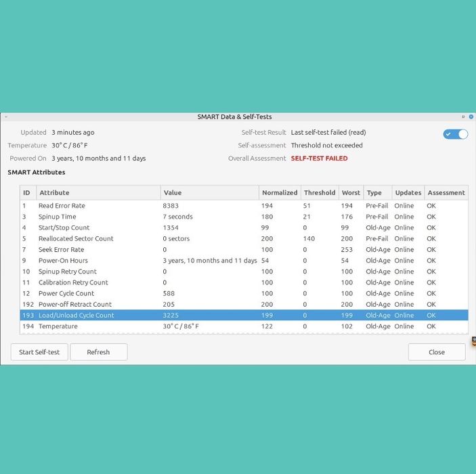The width and height of the screenshot is (476, 474).
Task: Select the Power Cycle Count row
Action: tap(244, 293)
